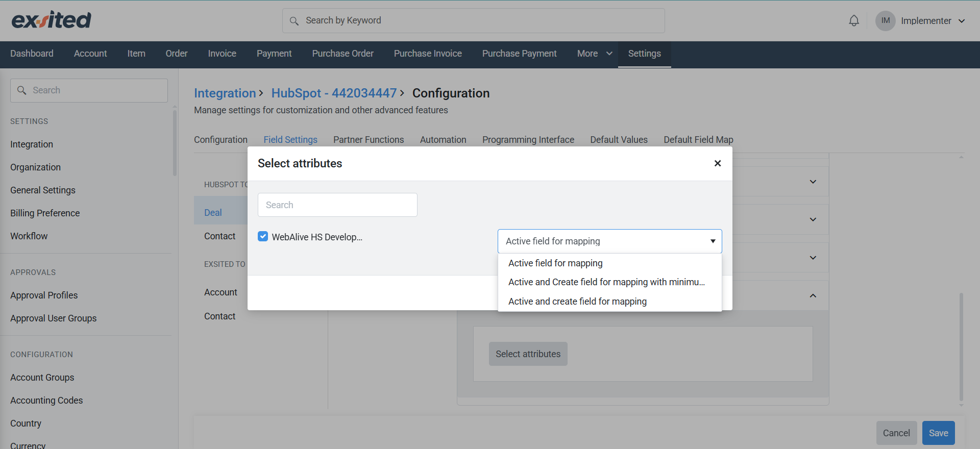Open Billing Preference

point(45,213)
